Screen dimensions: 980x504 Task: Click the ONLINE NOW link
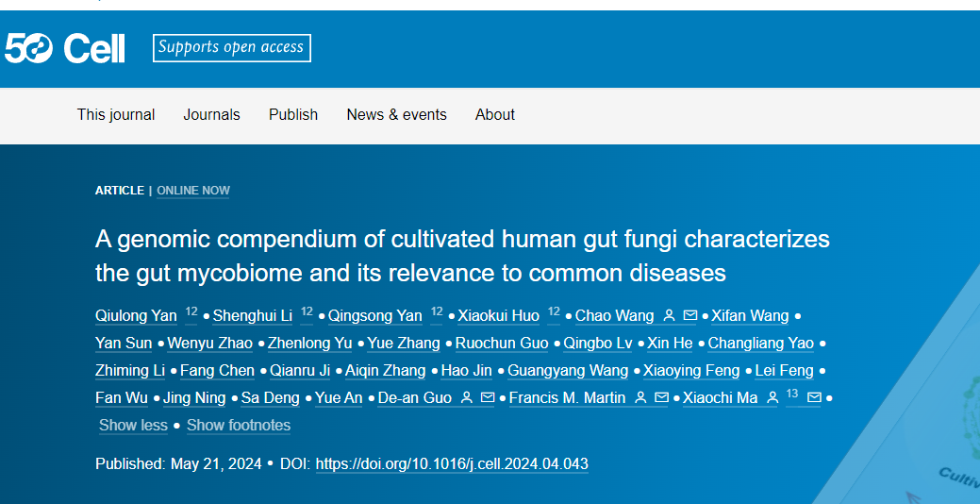(193, 191)
